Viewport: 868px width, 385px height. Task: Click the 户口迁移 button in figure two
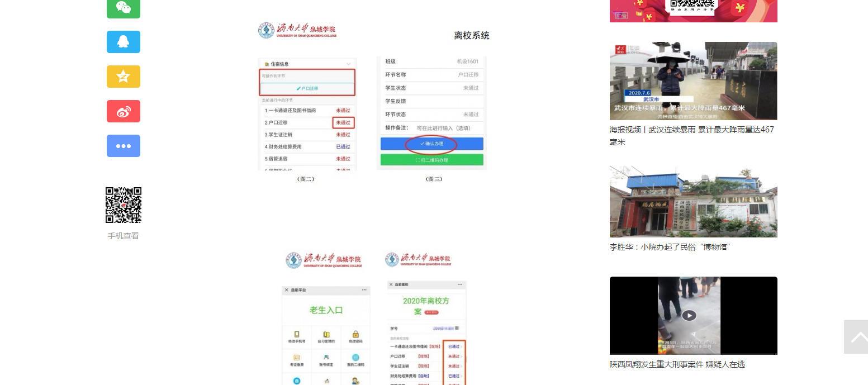(307, 89)
